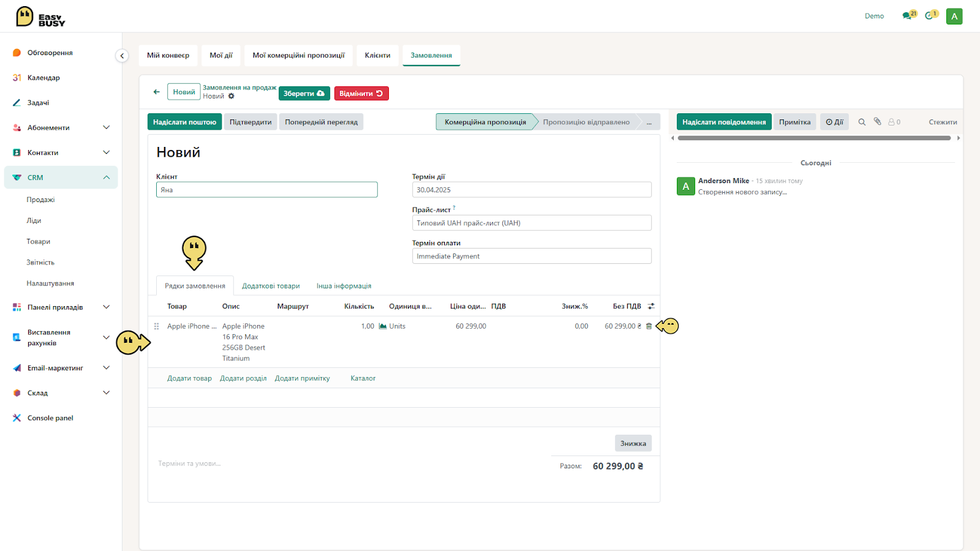Click Підтвердити button
The image size is (980, 551).
point(251,122)
